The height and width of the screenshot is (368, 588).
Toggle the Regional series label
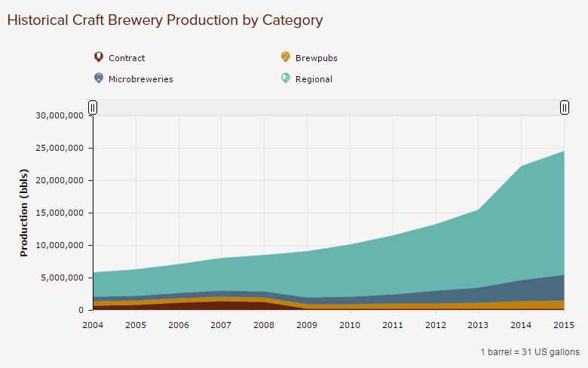[314, 79]
